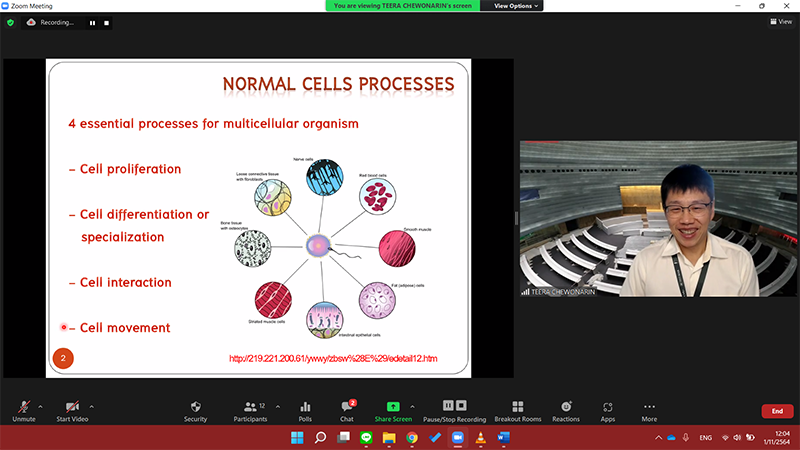
Task: Open the Polls button
Action: 305,411
